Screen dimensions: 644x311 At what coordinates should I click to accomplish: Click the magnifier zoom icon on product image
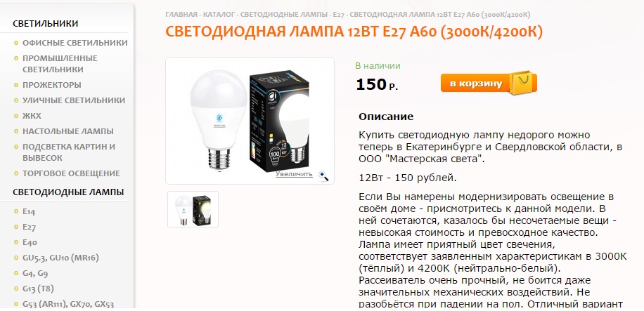pyautogui.click(x=323, y=176)
